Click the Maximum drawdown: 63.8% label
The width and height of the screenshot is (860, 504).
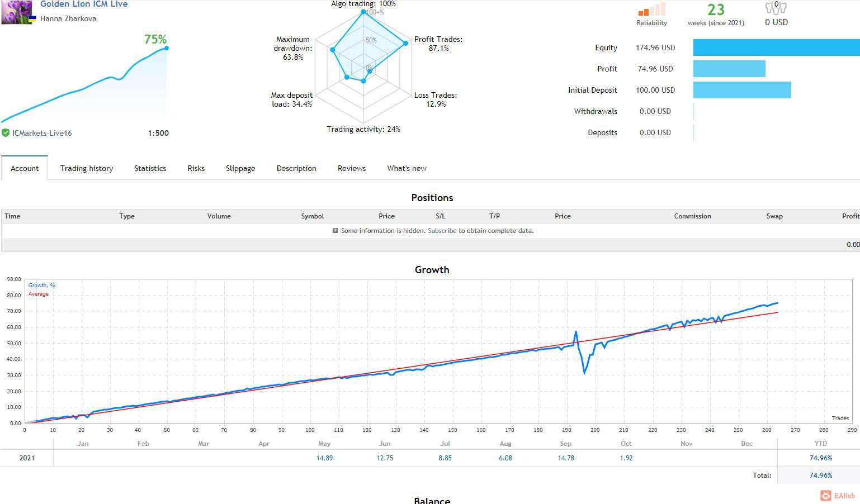pyautogui.click(x=293, y=48)
